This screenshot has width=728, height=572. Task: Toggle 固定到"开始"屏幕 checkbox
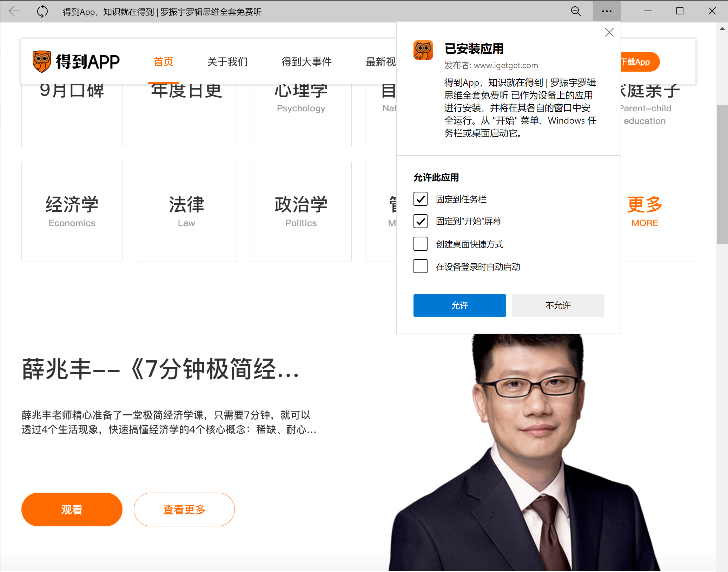tap(420, 221)
